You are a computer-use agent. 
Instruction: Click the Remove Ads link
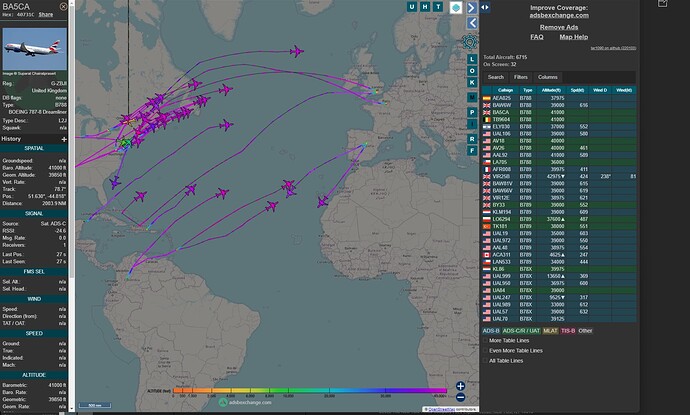point(559,27)
